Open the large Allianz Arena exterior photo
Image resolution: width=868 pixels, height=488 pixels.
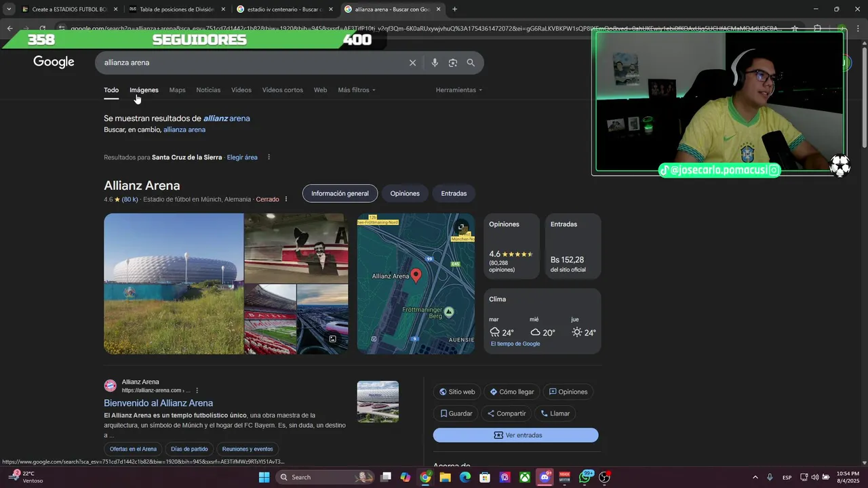[174, 284]
